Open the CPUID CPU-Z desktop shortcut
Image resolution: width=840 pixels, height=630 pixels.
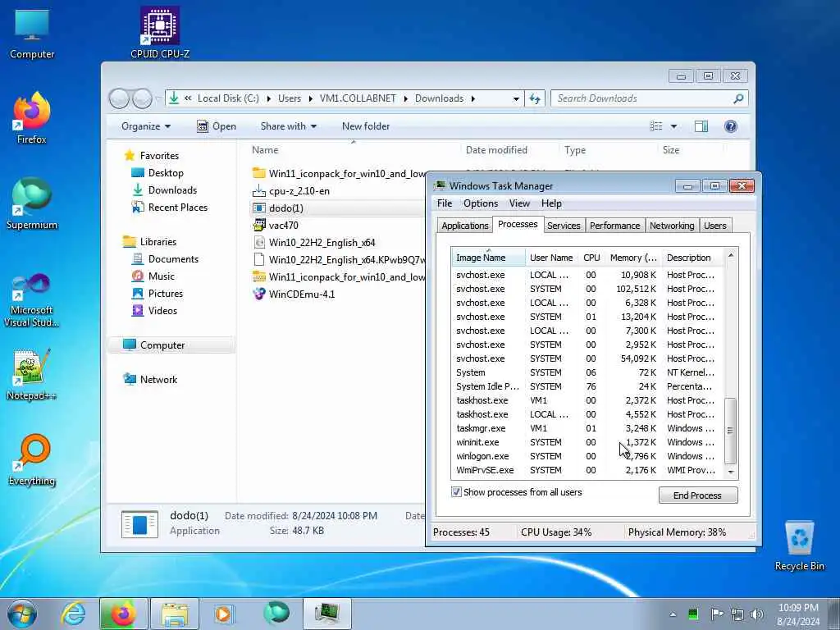(160, 32)
